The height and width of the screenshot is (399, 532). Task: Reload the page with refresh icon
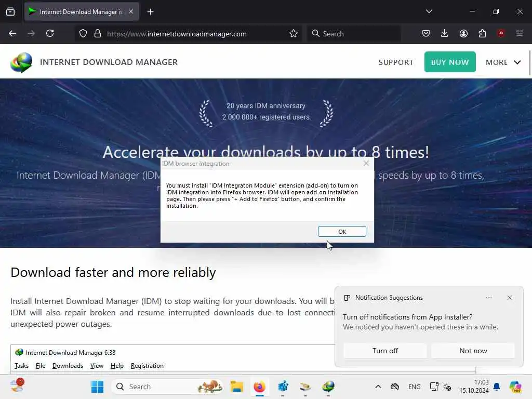pos(50,33)
